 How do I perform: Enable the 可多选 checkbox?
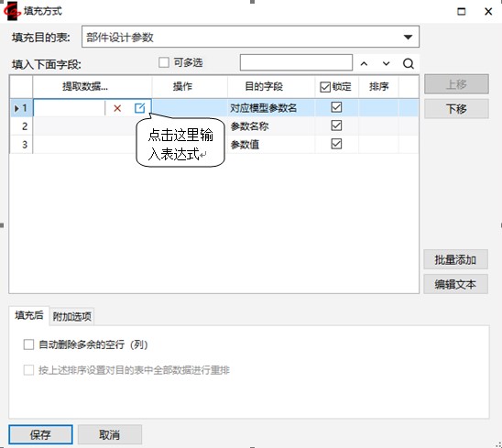pos(164,62)
